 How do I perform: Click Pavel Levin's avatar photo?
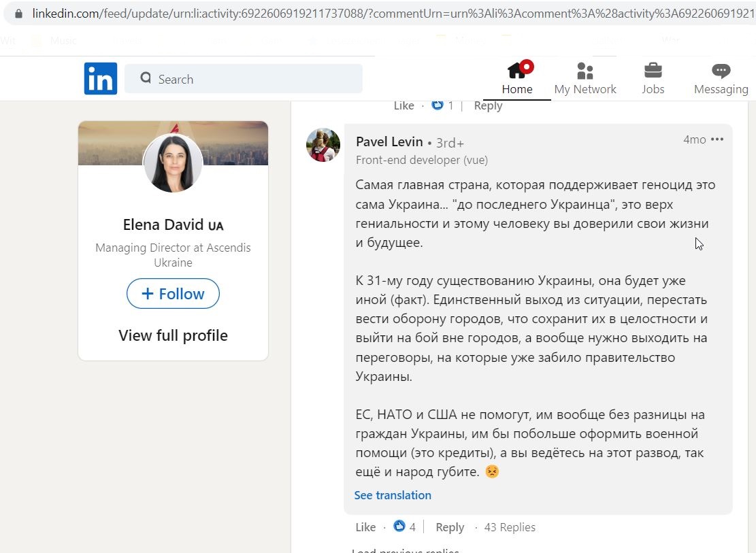pyautogui.click(x=323, y=145)
